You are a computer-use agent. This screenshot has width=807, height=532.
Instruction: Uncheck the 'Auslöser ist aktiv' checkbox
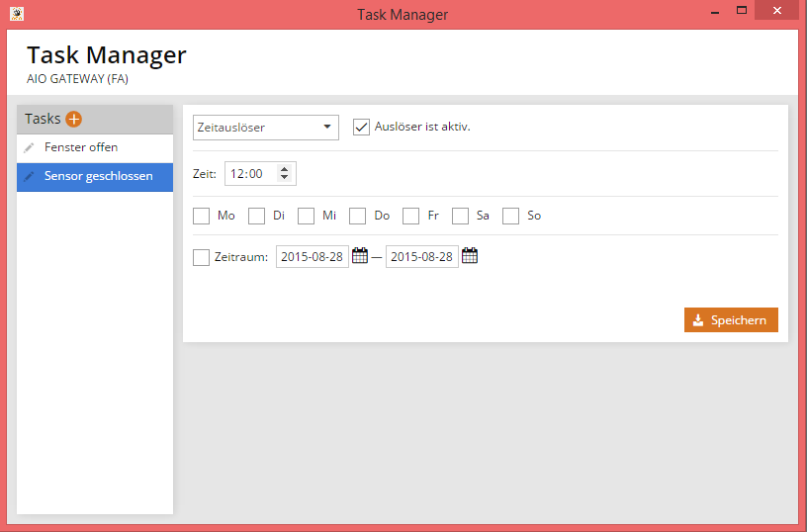pyautogui.click(x=361, y=127)
